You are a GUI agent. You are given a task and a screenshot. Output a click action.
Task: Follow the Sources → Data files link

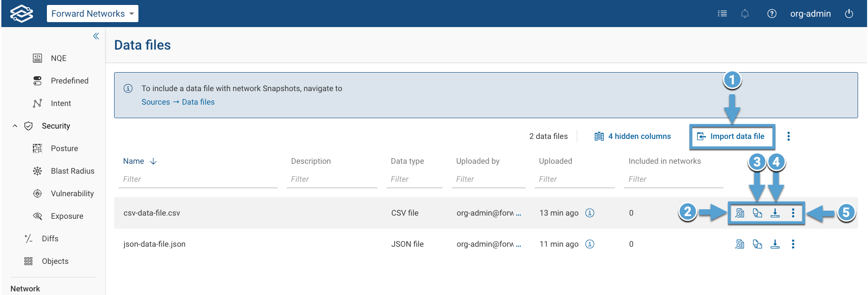pyautogui.click(x=178, y=102)
